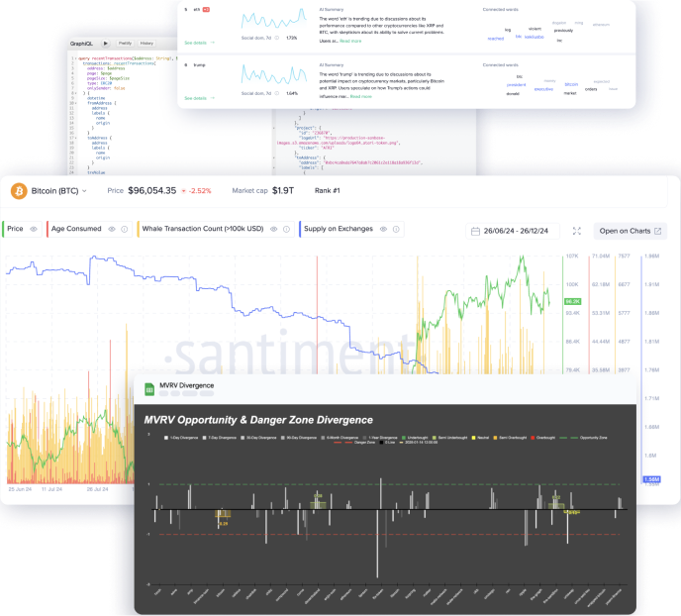Expand Read more in the eth AI Summary

tap(350, 41)
